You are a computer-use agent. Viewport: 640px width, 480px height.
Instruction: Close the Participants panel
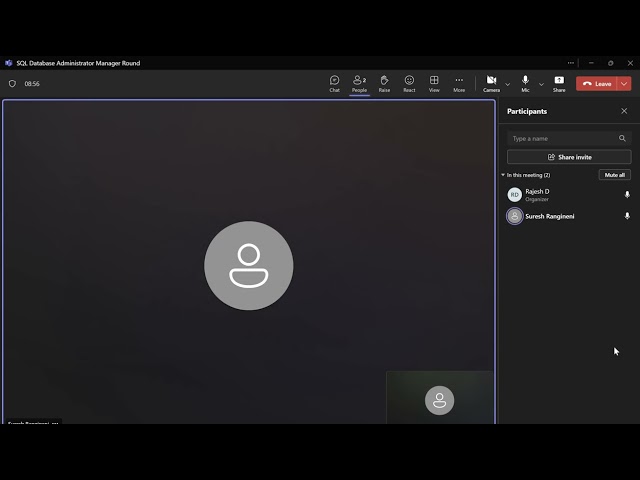click(x=624, y=111)
